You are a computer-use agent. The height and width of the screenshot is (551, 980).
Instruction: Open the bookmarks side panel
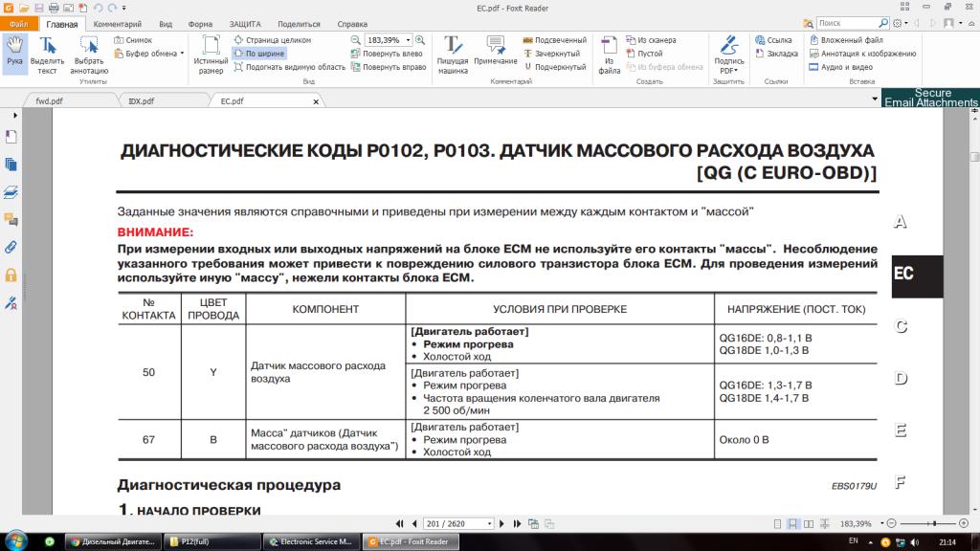point(11,137)
